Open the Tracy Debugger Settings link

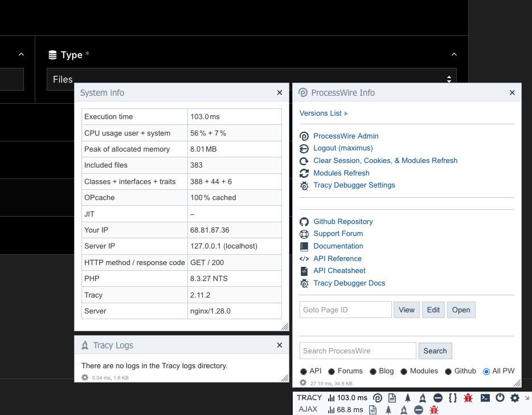coord(354,185)
